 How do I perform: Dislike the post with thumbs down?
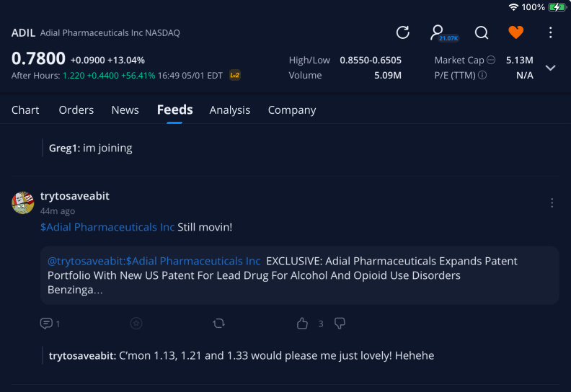coord(340,324)
